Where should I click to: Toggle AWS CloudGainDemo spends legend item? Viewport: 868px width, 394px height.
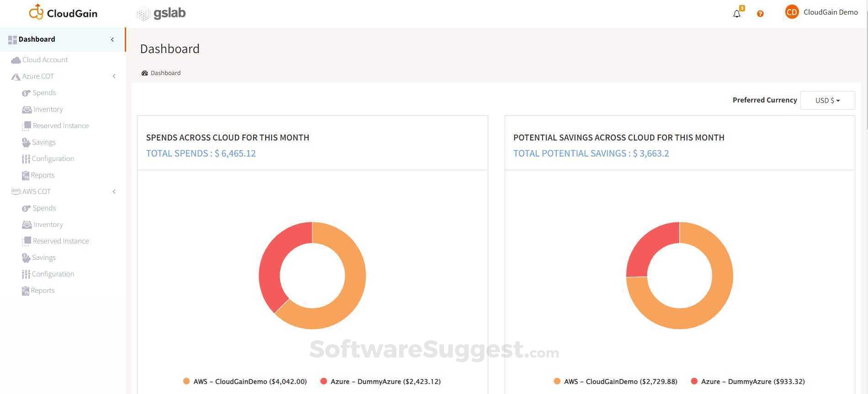pos(245,381)
